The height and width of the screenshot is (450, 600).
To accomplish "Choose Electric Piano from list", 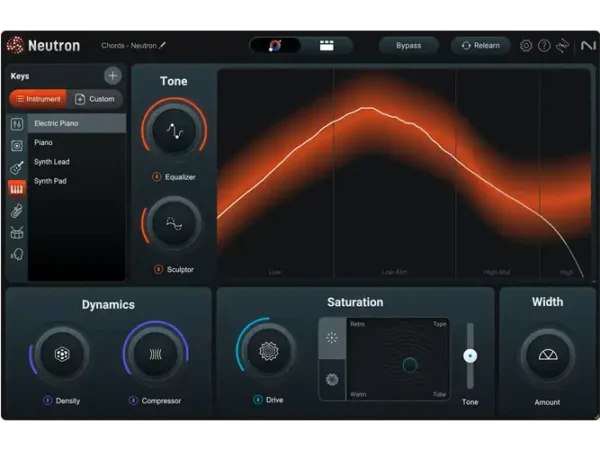I will coord(77,123).
